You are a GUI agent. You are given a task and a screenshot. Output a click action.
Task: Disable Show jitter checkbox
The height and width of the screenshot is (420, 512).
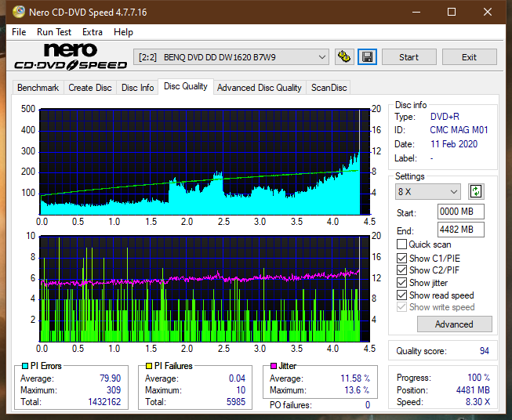(x=401, y=283)
